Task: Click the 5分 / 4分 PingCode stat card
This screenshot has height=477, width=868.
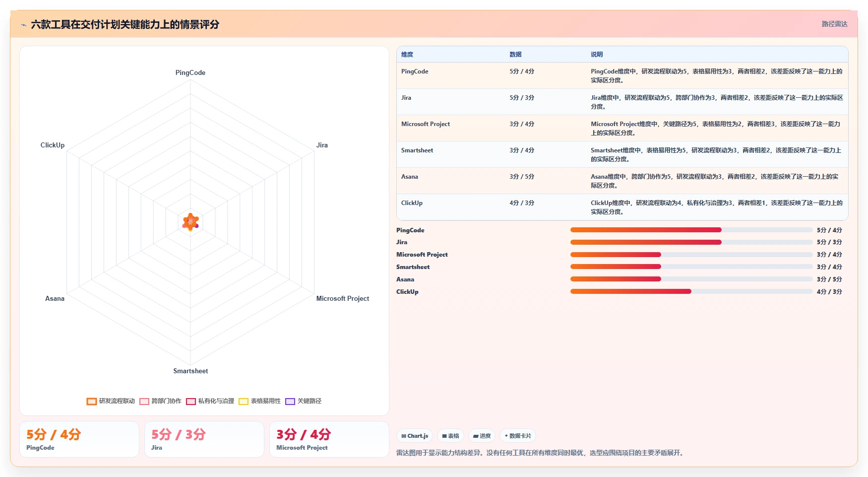Action: (79, 439)
